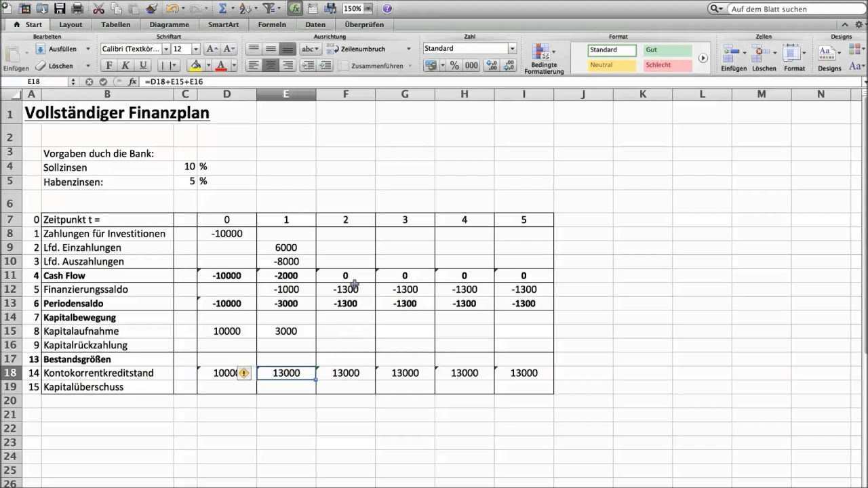Viewport: 868px width, 488px height.
Task: Toggle center horizontal text alignment
Action: coord(271,66)
